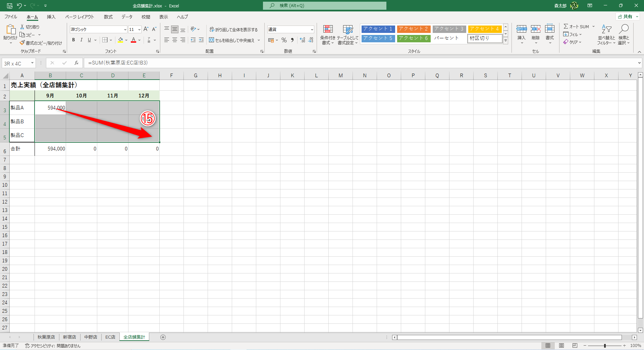The height and width of the screenshot is (350, 644).
Task: Toggle right text alignment
Action: (x=183, y=40)
